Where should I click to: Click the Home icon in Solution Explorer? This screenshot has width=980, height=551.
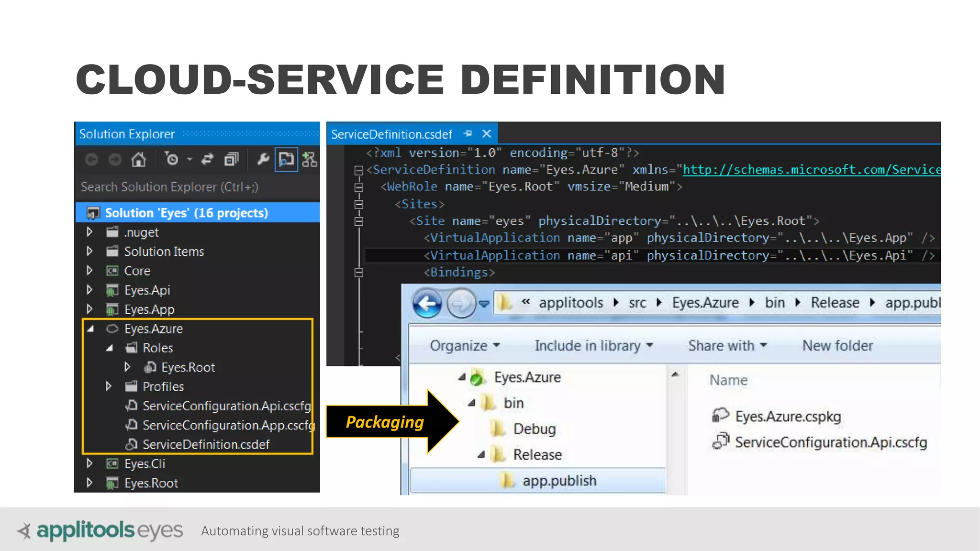coord(138,159)
